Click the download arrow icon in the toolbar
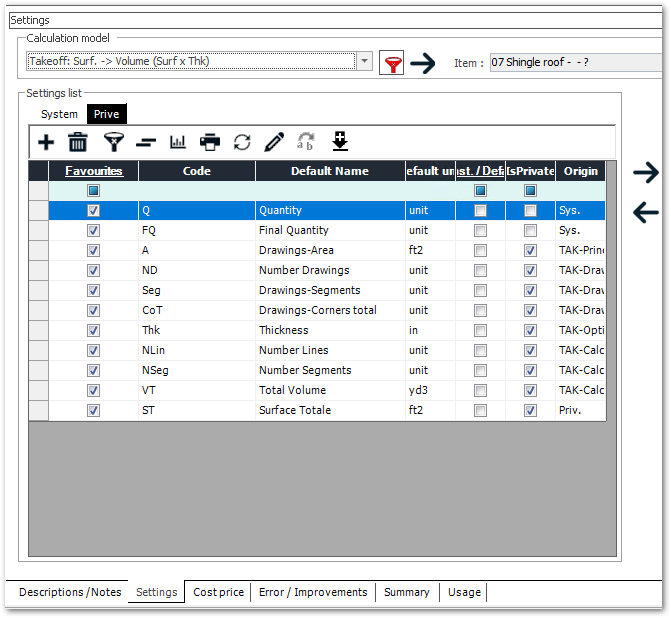 coord(340,142)
